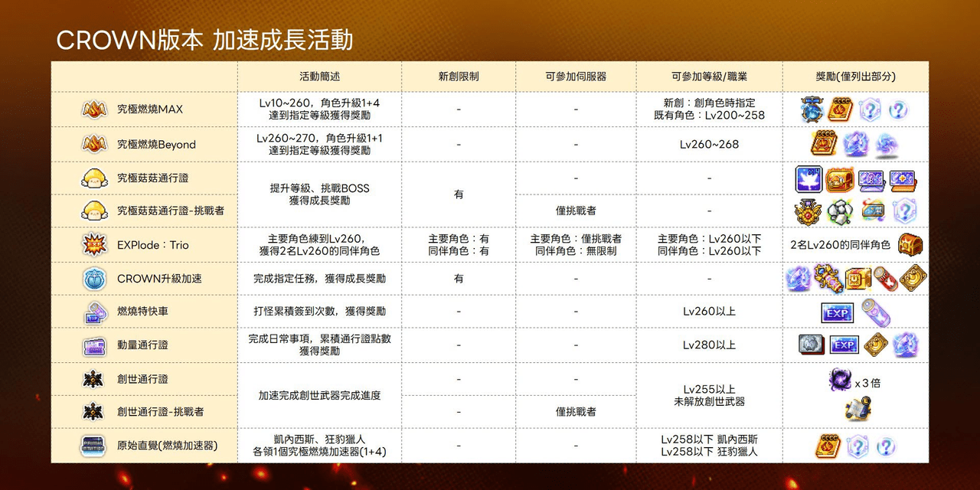The height and width of the screenshot is (490, 980).
Task: Click the EXP coupon in 燃燒特快車 rewards
Action: (837, 312)
